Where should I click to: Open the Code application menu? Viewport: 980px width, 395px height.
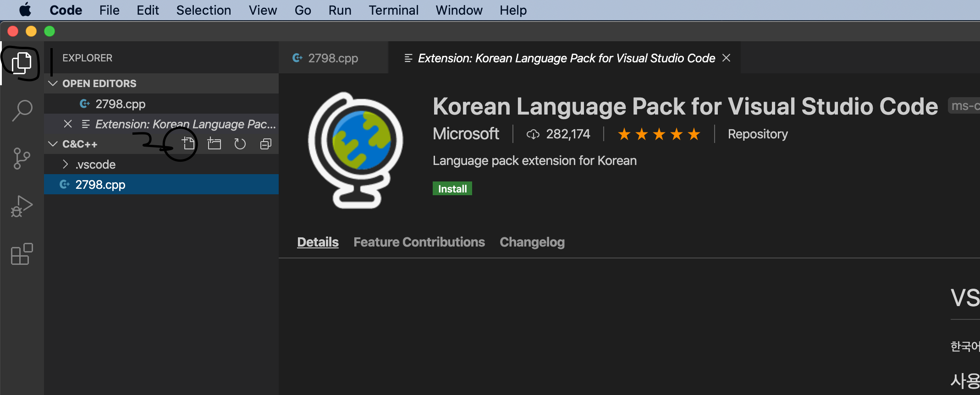66,10
